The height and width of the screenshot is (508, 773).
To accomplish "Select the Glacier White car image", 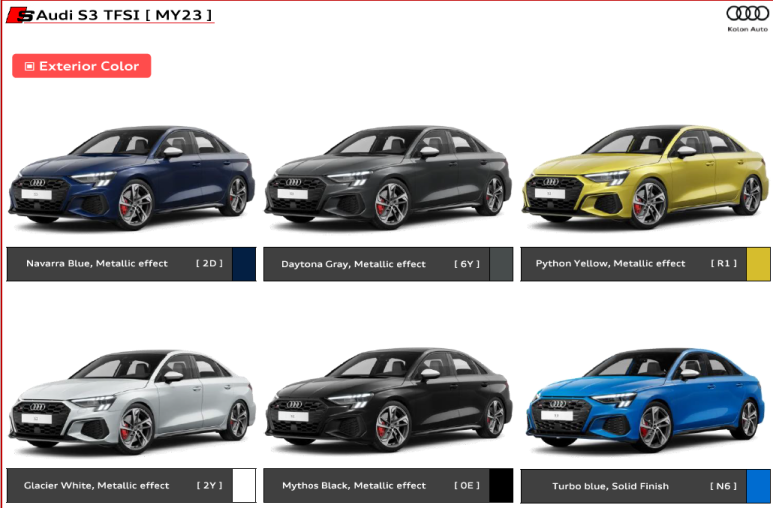I will coord(132,402).
